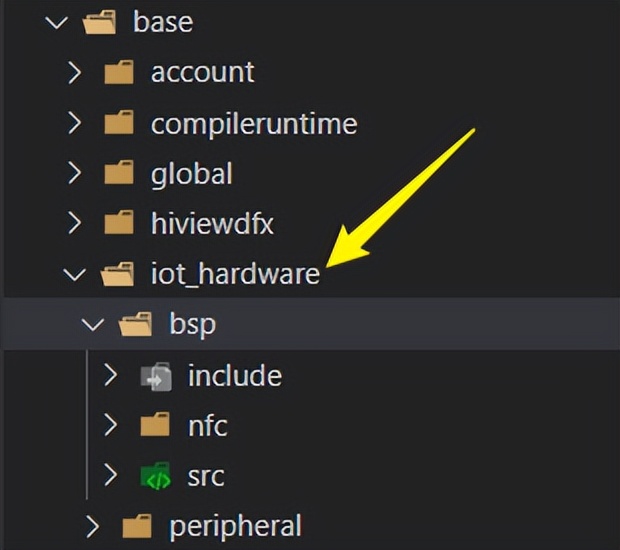Collapse the bsp folder chevron
This screenshot has height=550, width=620.
coord(92,324)
